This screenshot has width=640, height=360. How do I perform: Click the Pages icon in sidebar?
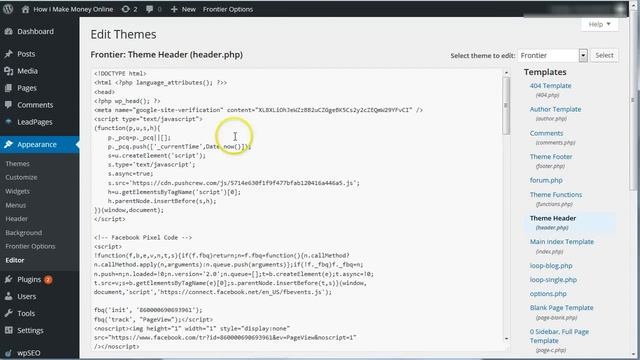[9, 88]
